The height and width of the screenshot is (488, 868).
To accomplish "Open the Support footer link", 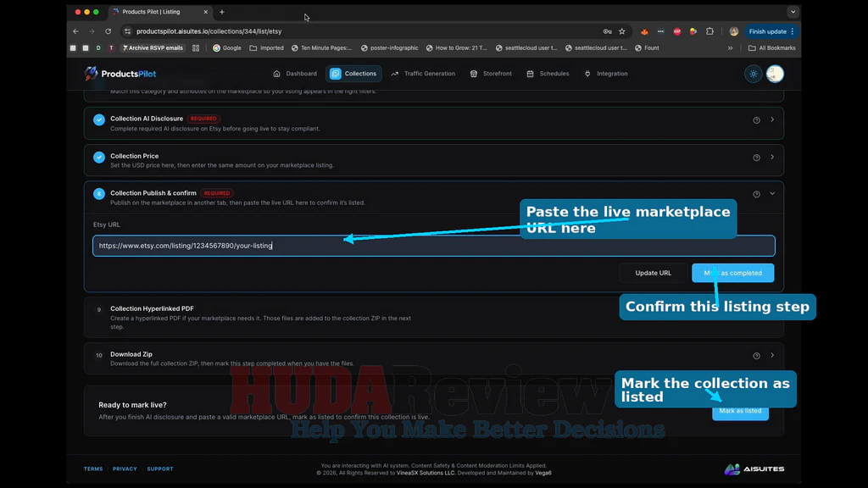I will coord(160,469).
